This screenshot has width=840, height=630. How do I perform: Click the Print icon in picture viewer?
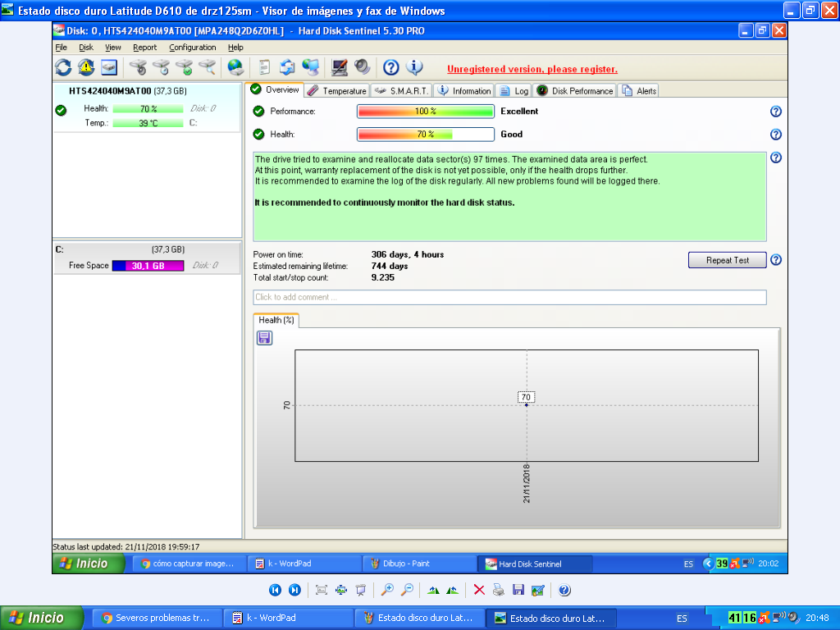(499, 590)
